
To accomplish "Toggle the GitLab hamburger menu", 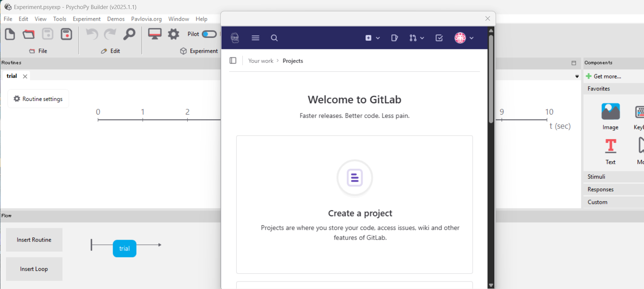I will point(255,38).
